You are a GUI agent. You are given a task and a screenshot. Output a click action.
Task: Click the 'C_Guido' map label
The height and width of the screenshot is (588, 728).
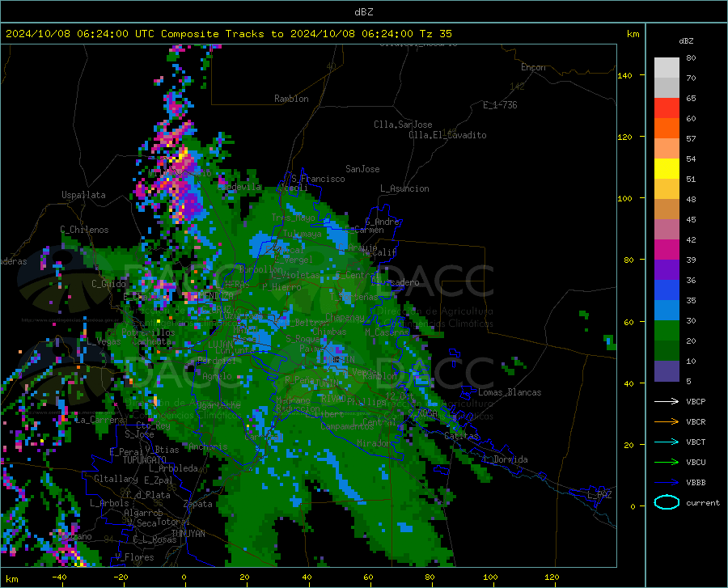coord(108,284)
